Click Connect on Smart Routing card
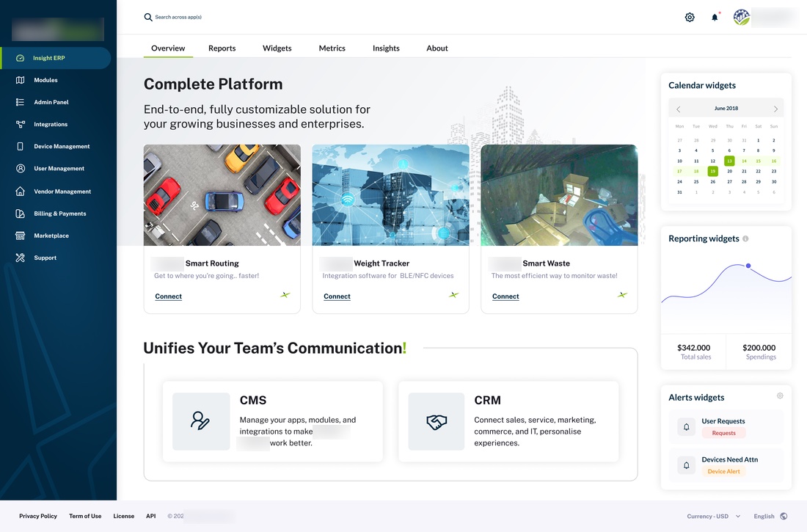The width and height of the screenshot is (807, 532). (x=168, y=296)
